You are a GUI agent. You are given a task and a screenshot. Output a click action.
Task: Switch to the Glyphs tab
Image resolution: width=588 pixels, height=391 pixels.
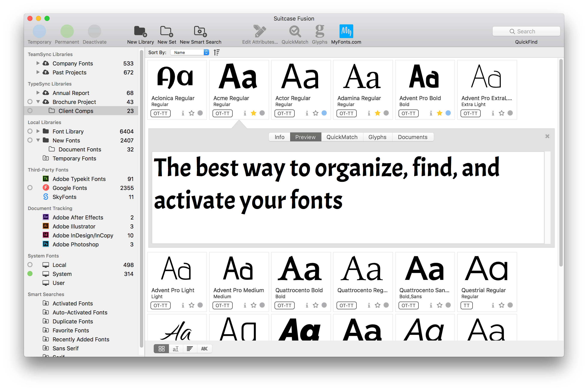click(377, 137)
